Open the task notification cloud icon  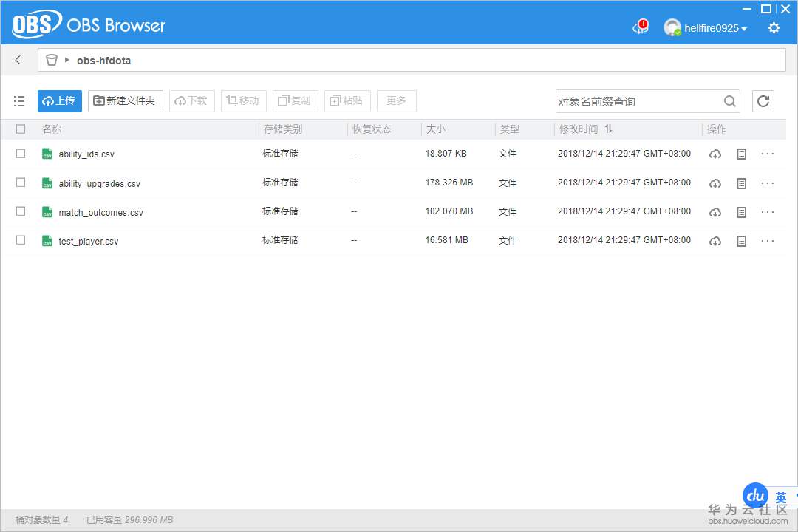(640, 27)
